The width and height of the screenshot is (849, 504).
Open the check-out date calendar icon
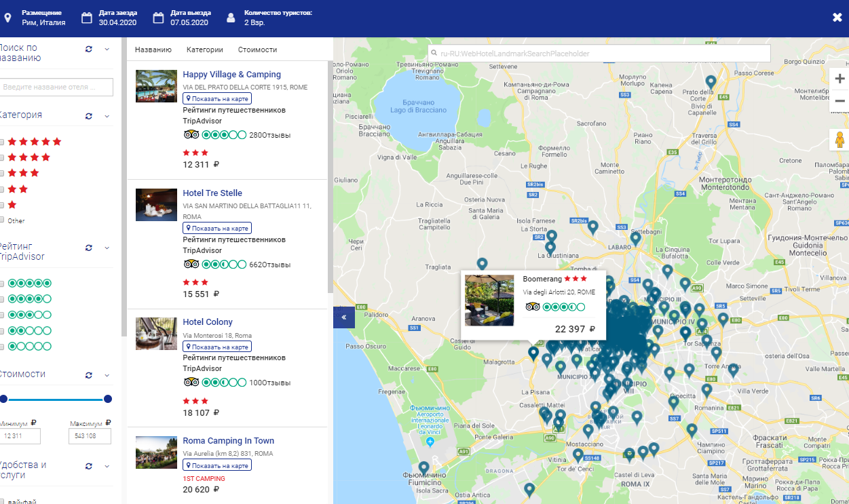coord(159,18)
